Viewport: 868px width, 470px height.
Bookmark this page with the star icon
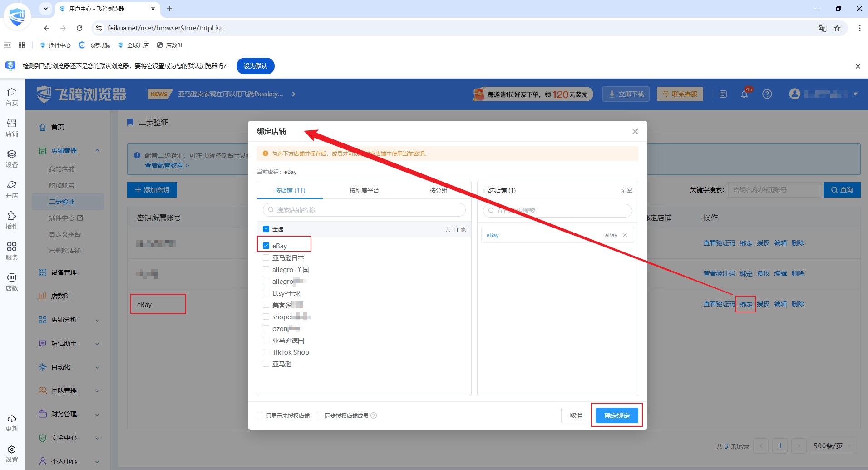pyautogui.click(x=837, y=28)
